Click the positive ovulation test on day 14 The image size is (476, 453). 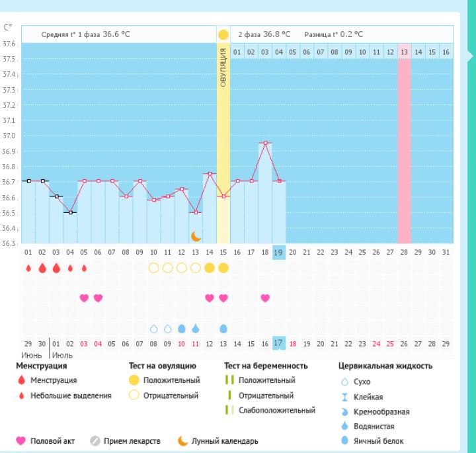(210, 268)
